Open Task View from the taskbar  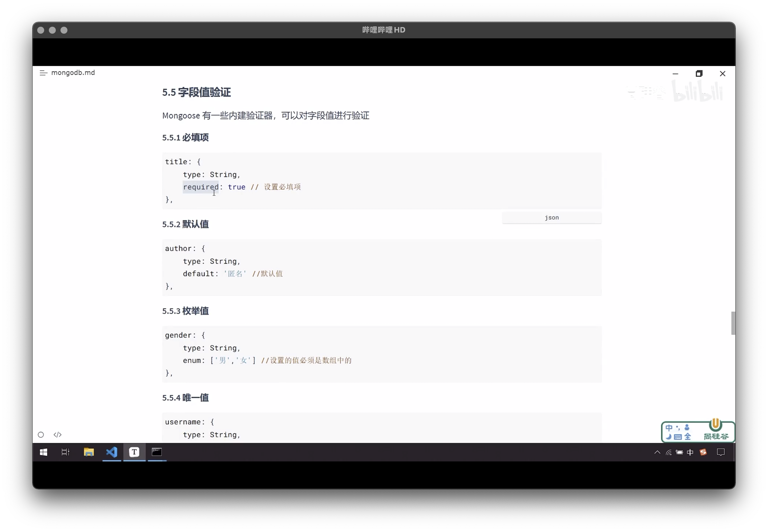point(65,452)
